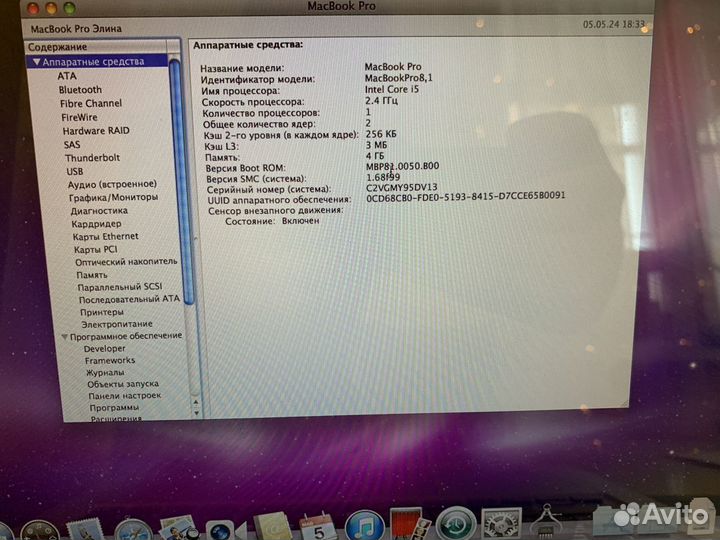Collapse the Программное обеспечение triangle

pyautogui.click(x=64, y=337)
